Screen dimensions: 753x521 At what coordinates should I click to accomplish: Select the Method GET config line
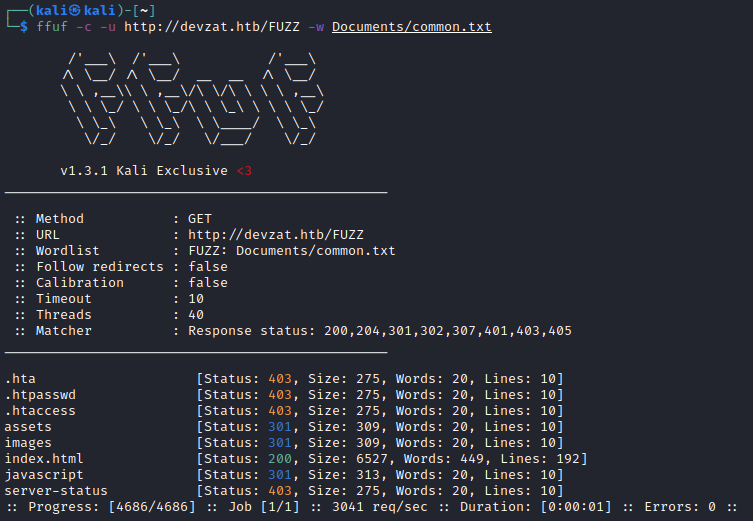(113, 219)
